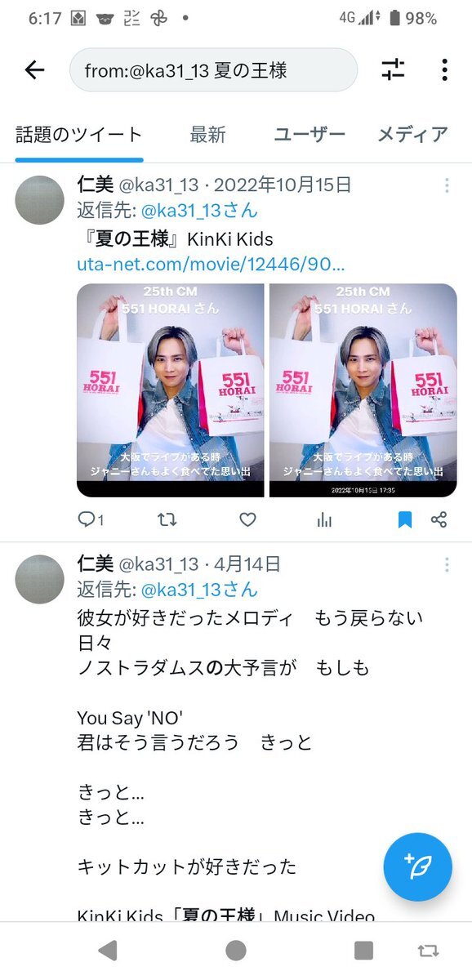The image size is (472, 980).
Task: Open the three-dot overflow menu in header
Action: tap(444, 70)
